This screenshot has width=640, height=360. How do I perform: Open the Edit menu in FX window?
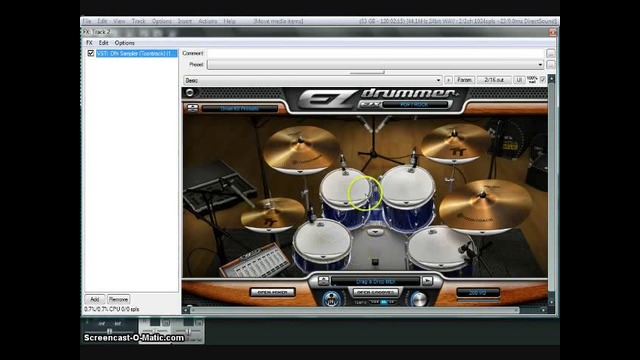click(104, 43)
